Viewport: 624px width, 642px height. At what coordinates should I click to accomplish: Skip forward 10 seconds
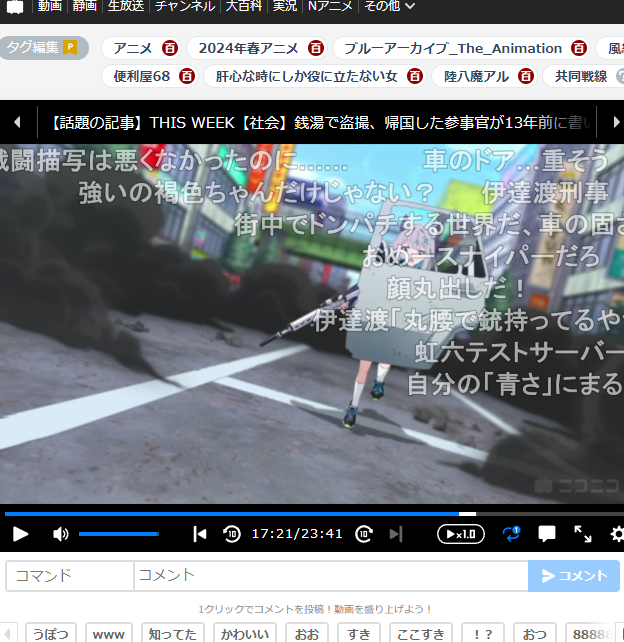[x=364, y=534]
